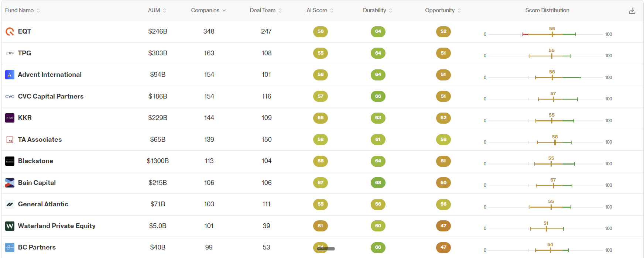This screenshot has width=644, height=258.
Task: Click the Blackstone logo icon
Action: click(10, 161)
